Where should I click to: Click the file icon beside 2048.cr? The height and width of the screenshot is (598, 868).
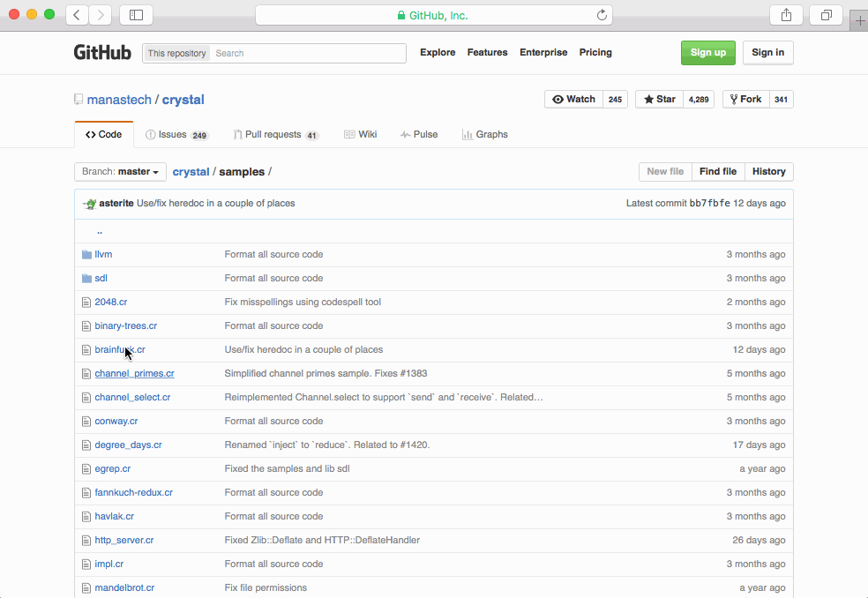(x=86, y=303)
